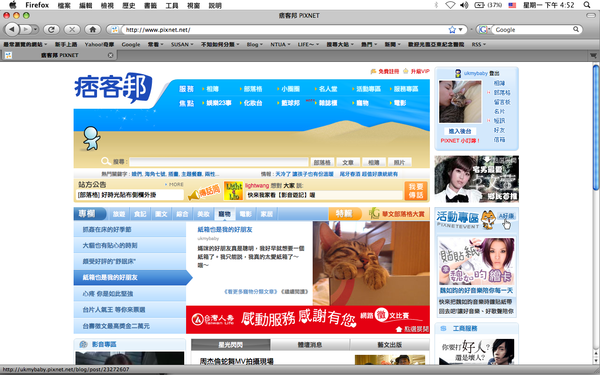Open the tab list arrow at tab bar end

[x=593, y=55]
